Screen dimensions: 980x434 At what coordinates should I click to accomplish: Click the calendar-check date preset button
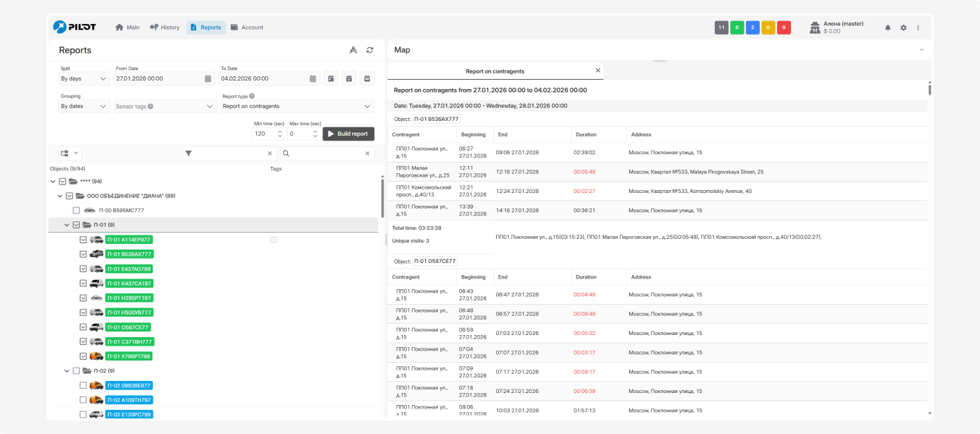click(349, 78)
